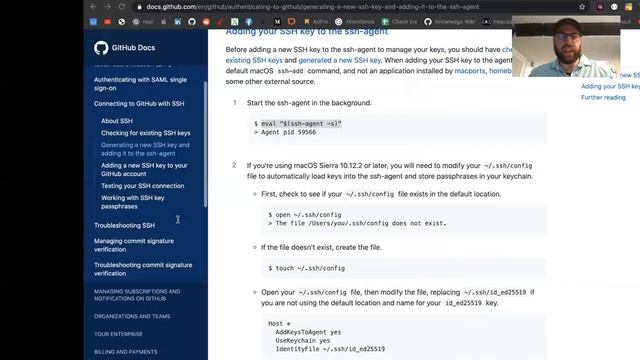Open the Check Ins sheets bookmark
Viewport: 640px width, 360px height.
tap(399, 22)
